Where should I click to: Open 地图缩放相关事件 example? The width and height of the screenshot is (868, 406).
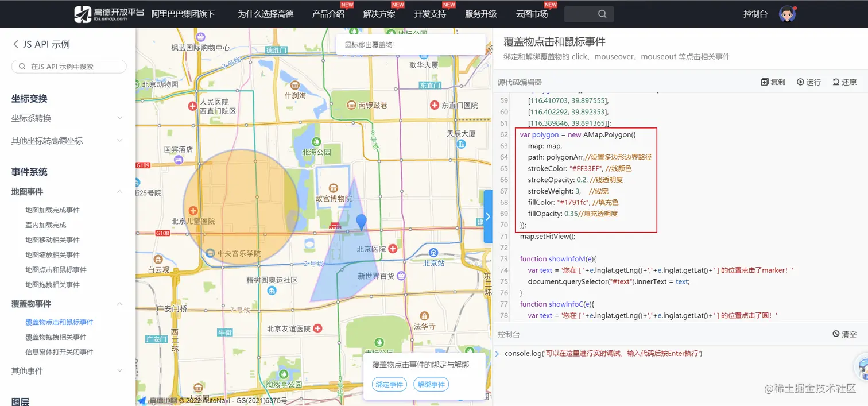tap(53, 255)
